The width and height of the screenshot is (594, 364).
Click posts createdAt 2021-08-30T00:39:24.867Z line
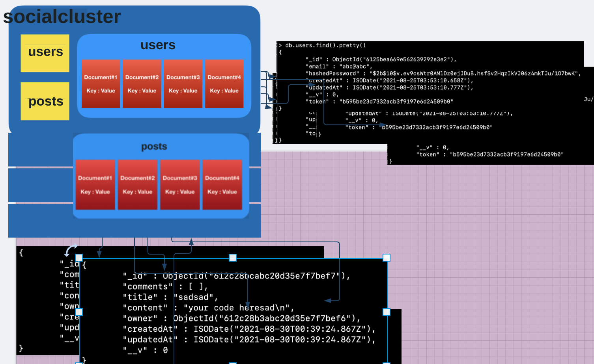coord(249,329)
